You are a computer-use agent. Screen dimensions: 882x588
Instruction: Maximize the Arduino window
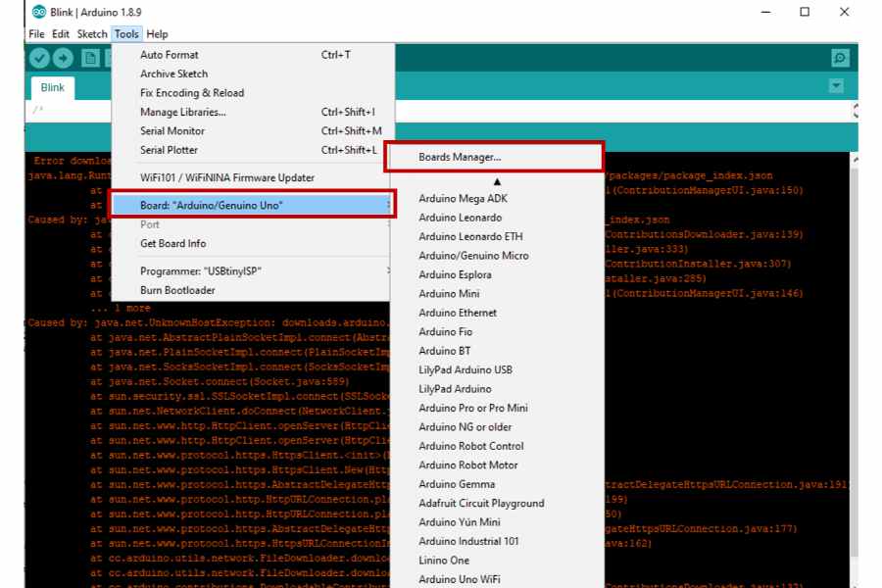[805, 12]
